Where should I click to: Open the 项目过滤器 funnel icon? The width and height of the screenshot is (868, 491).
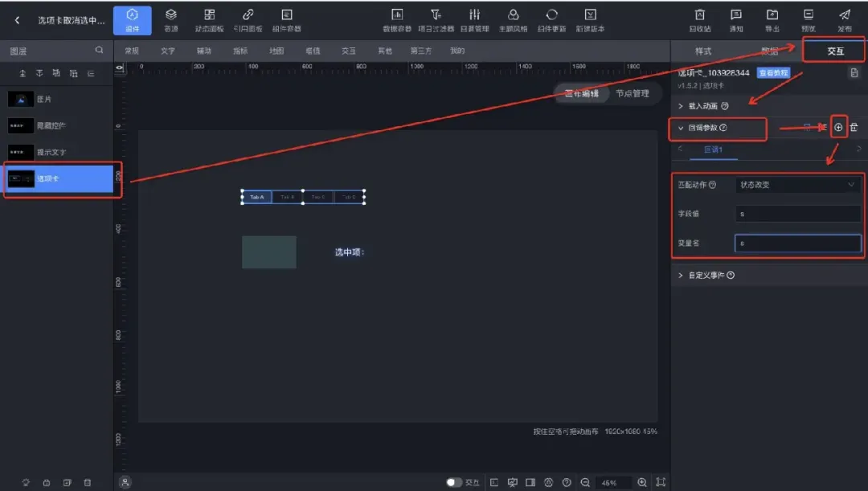pos(436,20)
